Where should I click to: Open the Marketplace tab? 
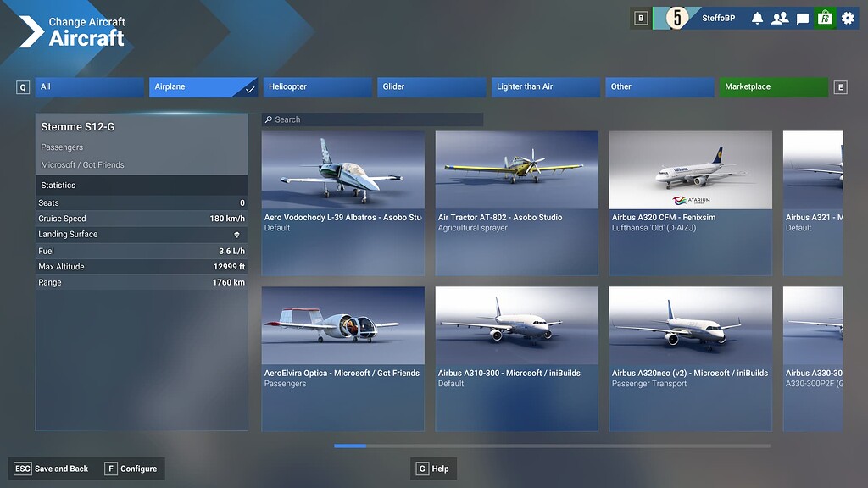pyautogui.click(x=772, y=86)
